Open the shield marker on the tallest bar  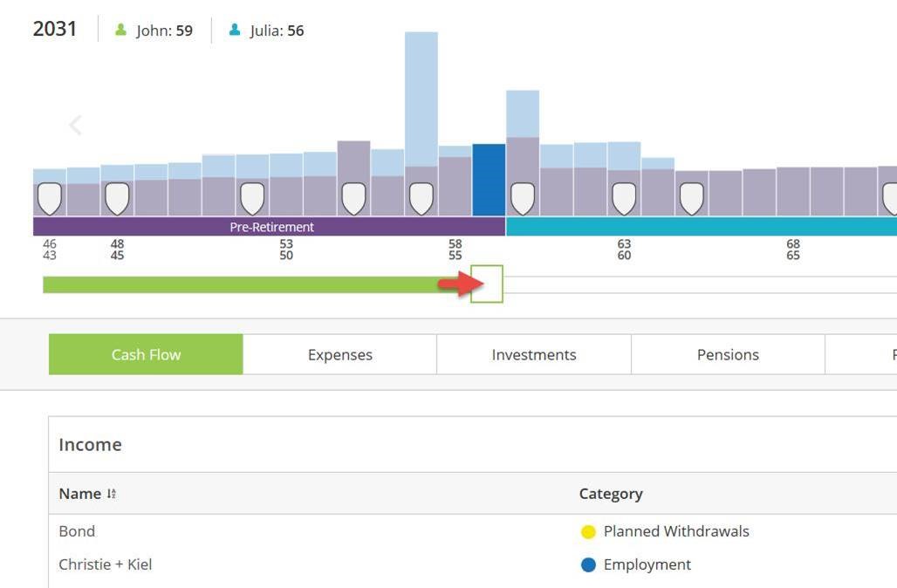[x=421, y=198]
